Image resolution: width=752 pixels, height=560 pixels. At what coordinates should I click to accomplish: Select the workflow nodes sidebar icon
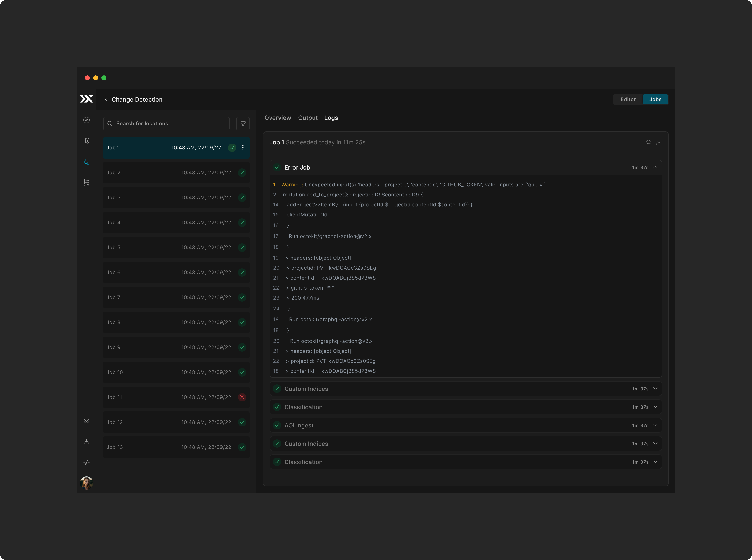pyautogui.click(x=87, y=162)
